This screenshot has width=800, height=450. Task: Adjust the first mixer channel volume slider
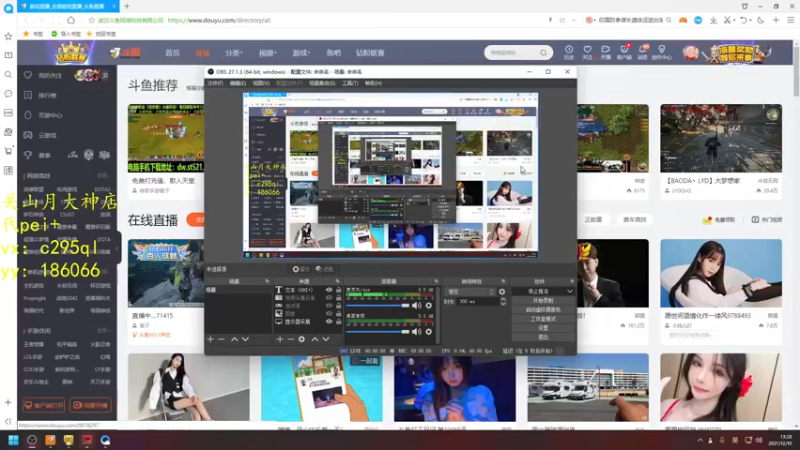[378, 306]
